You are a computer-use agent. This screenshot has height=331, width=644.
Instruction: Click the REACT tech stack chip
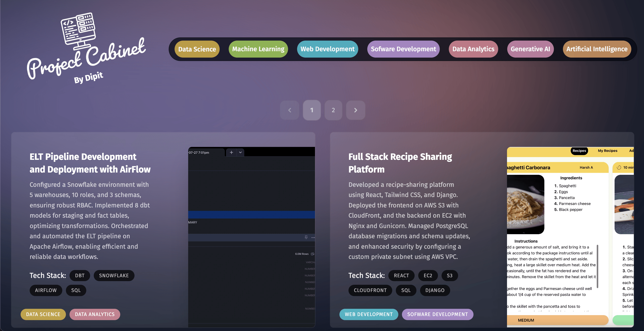tap(401, 275)
